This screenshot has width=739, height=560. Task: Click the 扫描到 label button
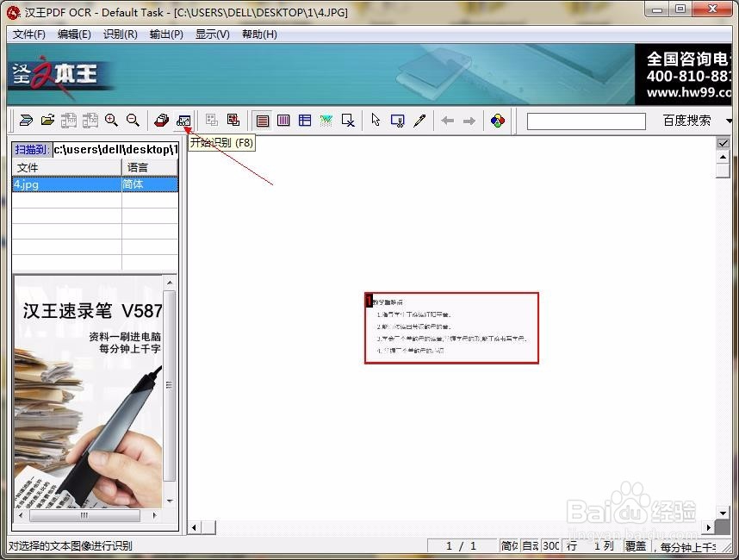pos(31,150)
